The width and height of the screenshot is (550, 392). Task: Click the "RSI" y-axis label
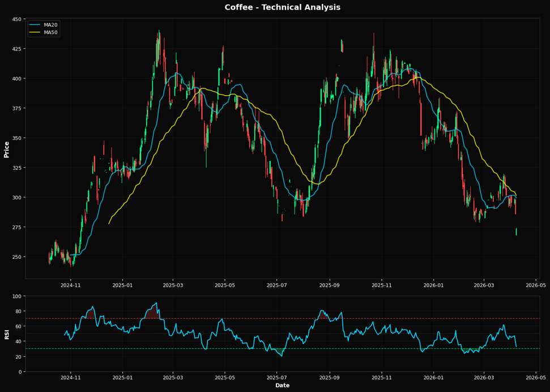(6, 334)
